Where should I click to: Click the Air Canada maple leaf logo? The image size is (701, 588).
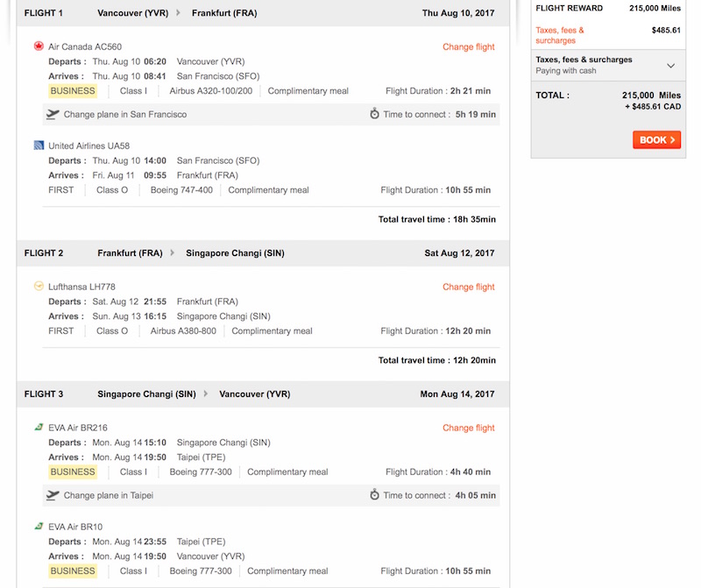click(39, 46)
